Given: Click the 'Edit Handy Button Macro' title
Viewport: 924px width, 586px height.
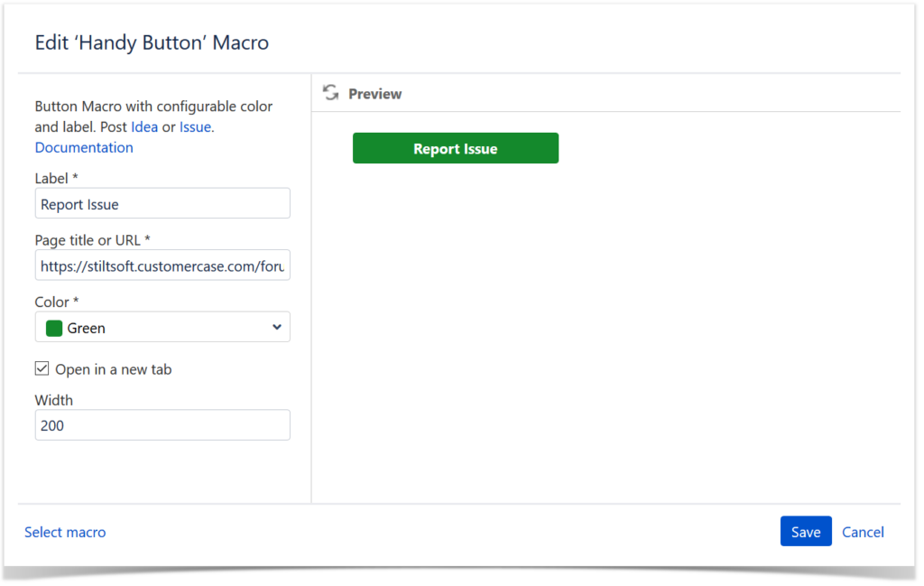Looking at the screenshot, I should pos(152,42).
